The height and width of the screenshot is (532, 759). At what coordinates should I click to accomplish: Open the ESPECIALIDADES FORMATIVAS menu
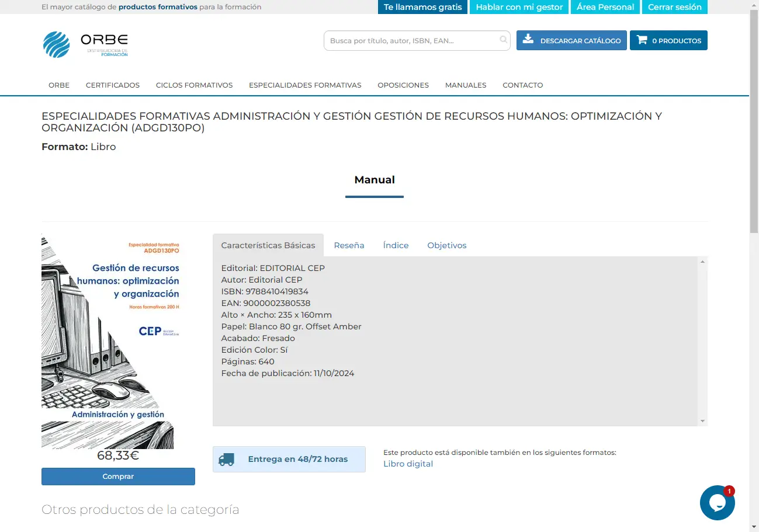305,85
